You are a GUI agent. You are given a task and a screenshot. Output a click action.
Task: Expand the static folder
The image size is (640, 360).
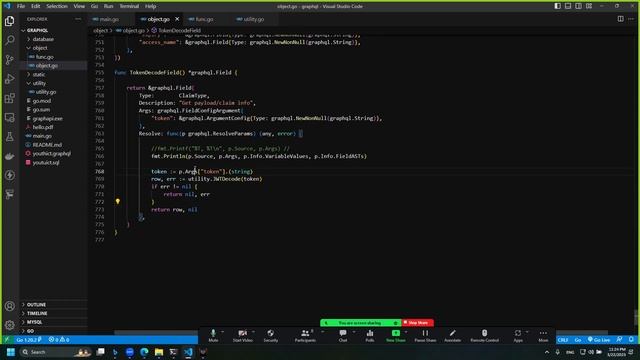(39, 74)
